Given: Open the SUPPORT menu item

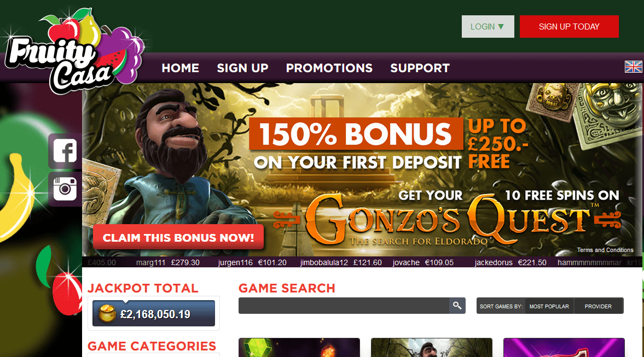Looking at the screenshot, I should click(420, 68).
